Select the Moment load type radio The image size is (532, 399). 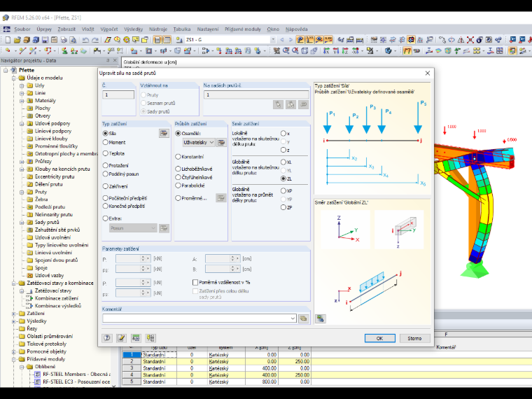point(106,143)
